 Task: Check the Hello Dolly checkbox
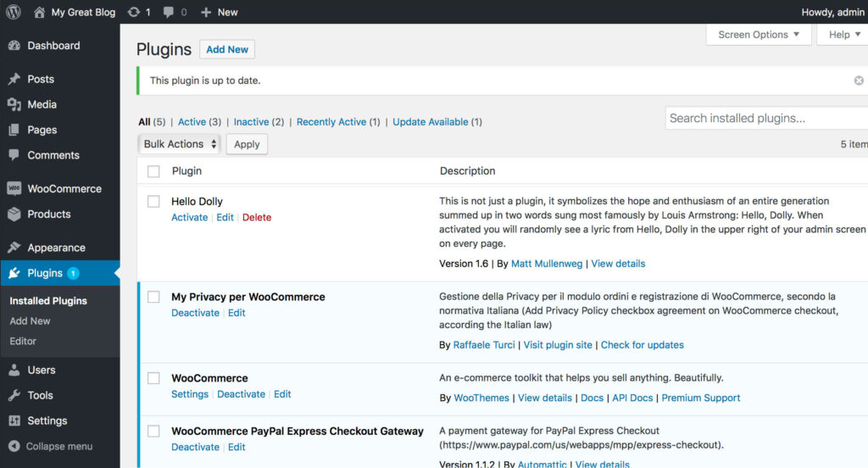coord(153,201)
